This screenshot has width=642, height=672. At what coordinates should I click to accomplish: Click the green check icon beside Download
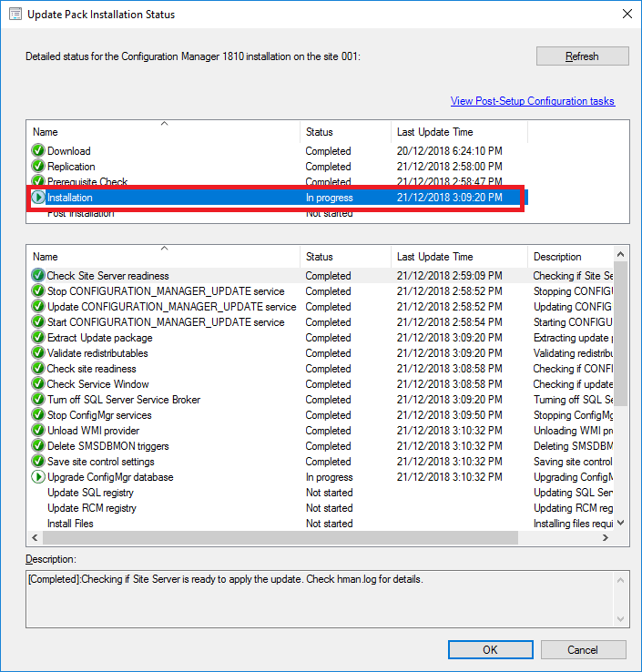click(x=38, y=151)
